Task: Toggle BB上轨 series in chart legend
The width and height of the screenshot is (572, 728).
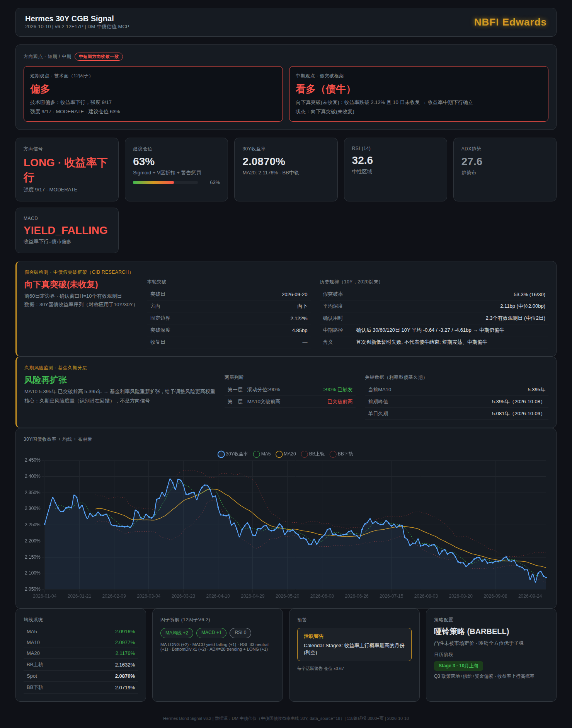Action: click(313, 454)
